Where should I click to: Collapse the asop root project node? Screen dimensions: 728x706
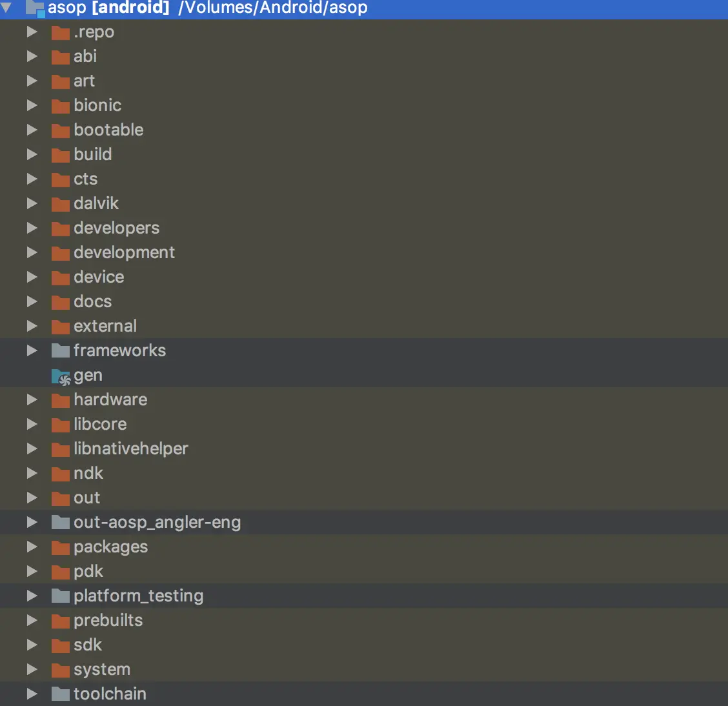pyautogui.click(x=6, y=7)
